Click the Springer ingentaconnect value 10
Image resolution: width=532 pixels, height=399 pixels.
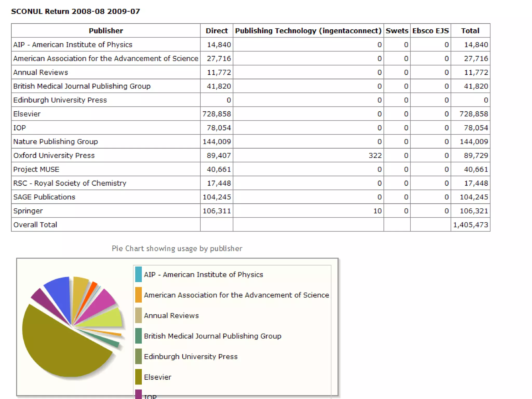coord(377,211)
